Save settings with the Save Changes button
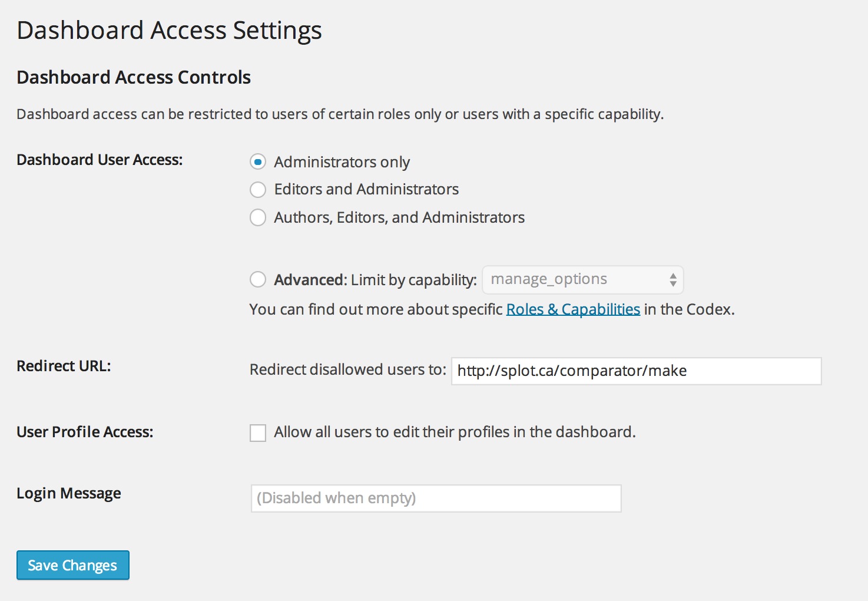This screenshot has width=868, height=601. click(x=72, y=565)
